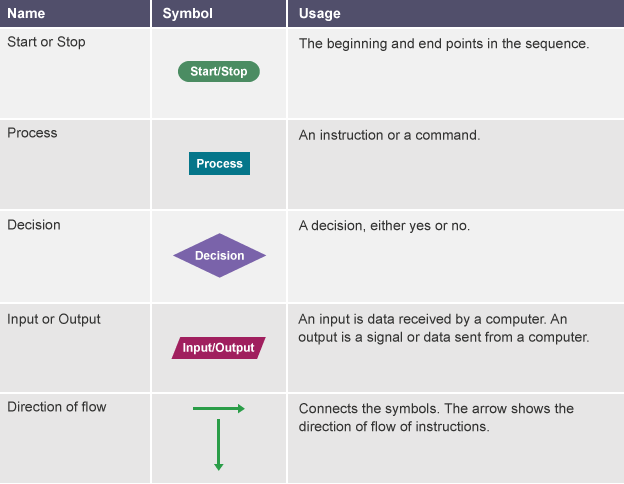624x484 pixels.
Task: Click the green vertical downward arrow
Action: [x=218, y=445]
